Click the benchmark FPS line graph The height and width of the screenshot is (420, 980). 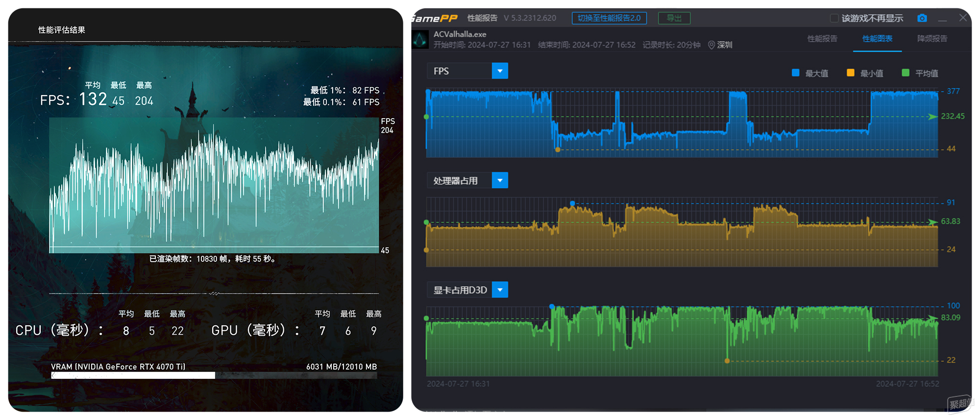tap(214, 185)
